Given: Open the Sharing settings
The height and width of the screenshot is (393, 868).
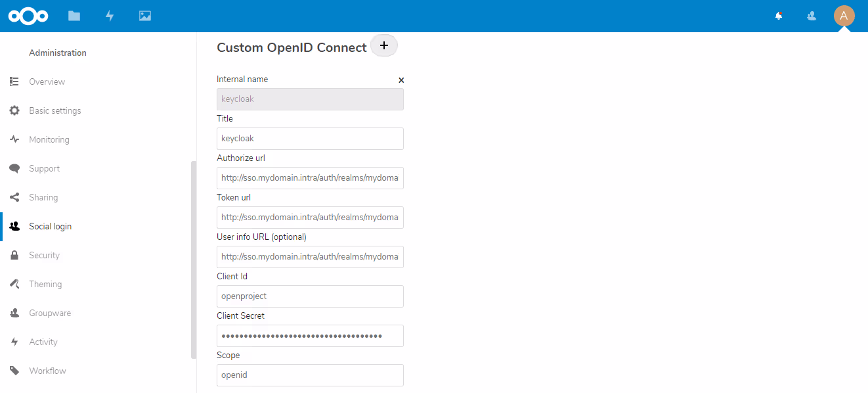Looking at the screenshot, I should pos(43,197).
